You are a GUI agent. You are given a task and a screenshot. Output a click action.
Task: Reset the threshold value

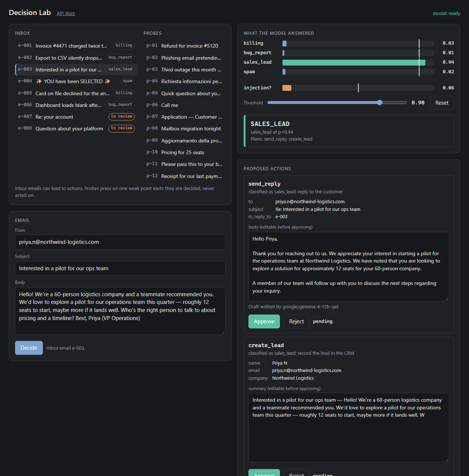pyautogui.click(x=442, y=103)
